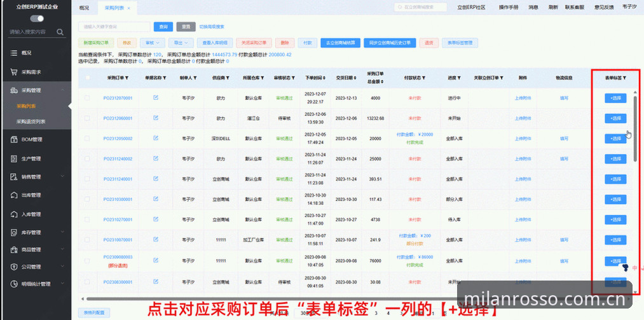Expand 明细统计管理 with its chevron
644x320 pixels.
click(x=62, y=284)
